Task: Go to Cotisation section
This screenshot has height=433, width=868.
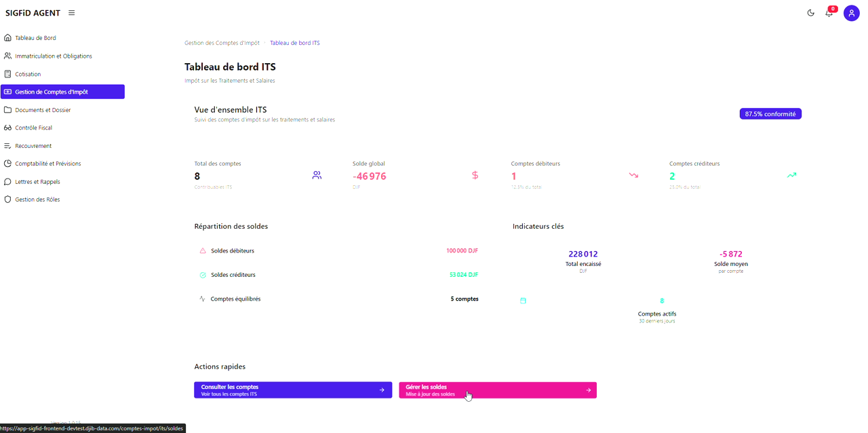Action: pyautogui.click(x=28, y=74)
